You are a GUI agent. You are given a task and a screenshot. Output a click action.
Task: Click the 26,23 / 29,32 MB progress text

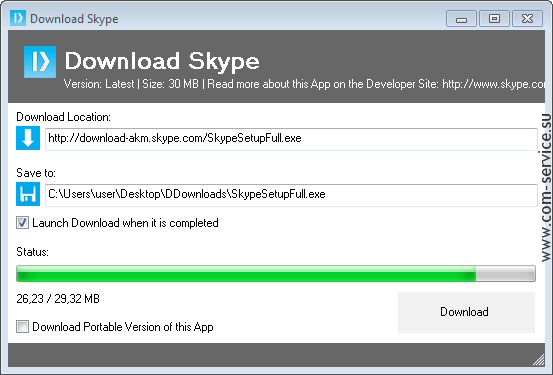point(58,299)
